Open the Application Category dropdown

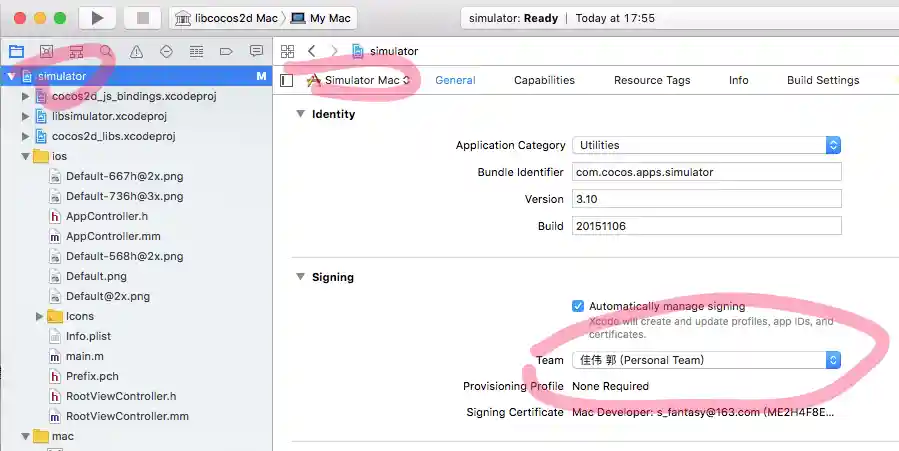tap(706, 145)
